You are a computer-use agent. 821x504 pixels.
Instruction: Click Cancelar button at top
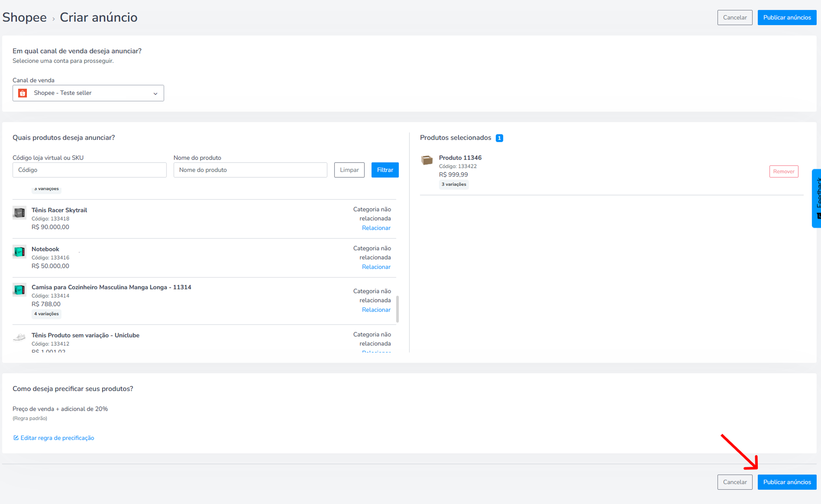(735, 17)
